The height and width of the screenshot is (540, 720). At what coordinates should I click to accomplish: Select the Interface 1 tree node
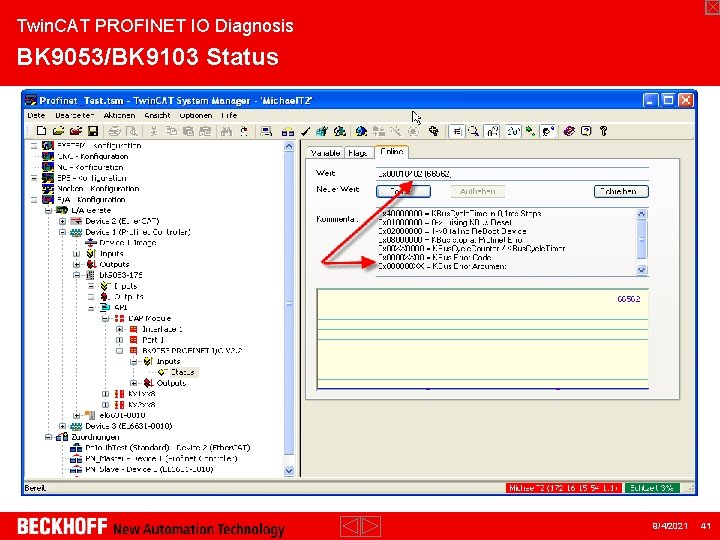pyautogui.click(x=162, y=329)
